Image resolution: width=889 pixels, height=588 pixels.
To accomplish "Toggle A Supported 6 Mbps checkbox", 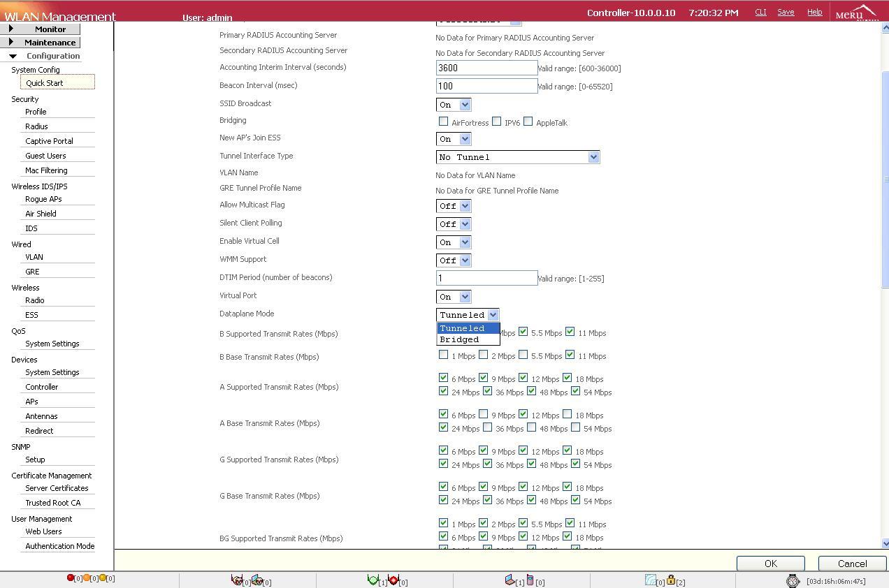I will [x=443, y=378].
